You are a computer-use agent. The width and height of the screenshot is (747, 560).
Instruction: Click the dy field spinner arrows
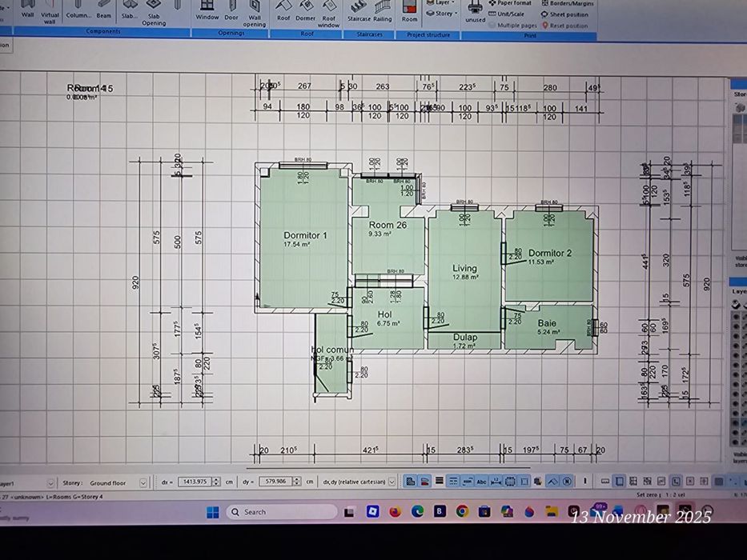pyautogui.click(x=297, y=482)
